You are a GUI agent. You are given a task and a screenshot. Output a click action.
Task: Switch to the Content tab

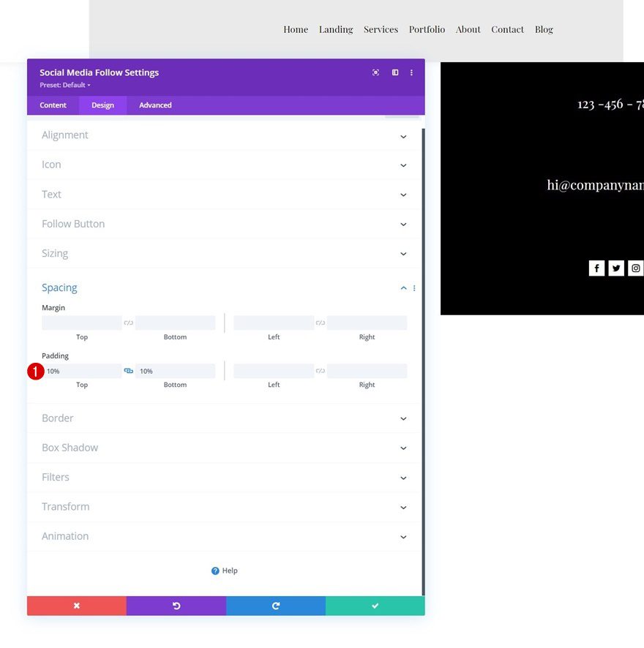point(53,105)
